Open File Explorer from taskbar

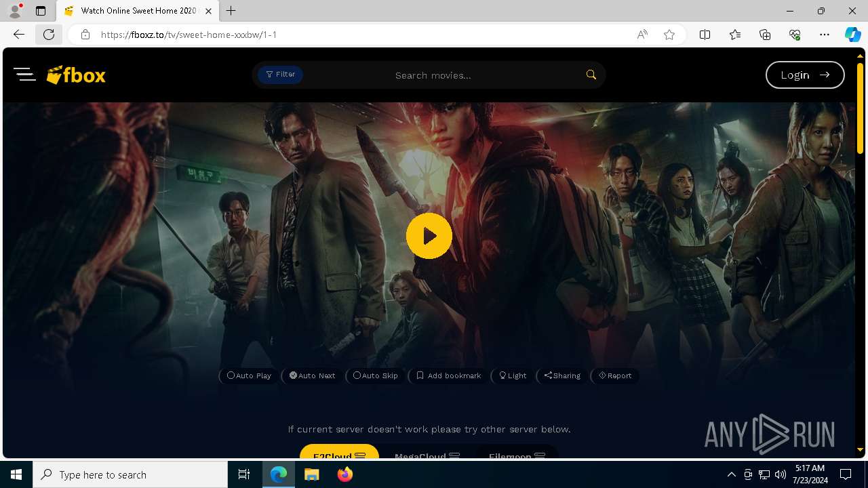(311, 474)
